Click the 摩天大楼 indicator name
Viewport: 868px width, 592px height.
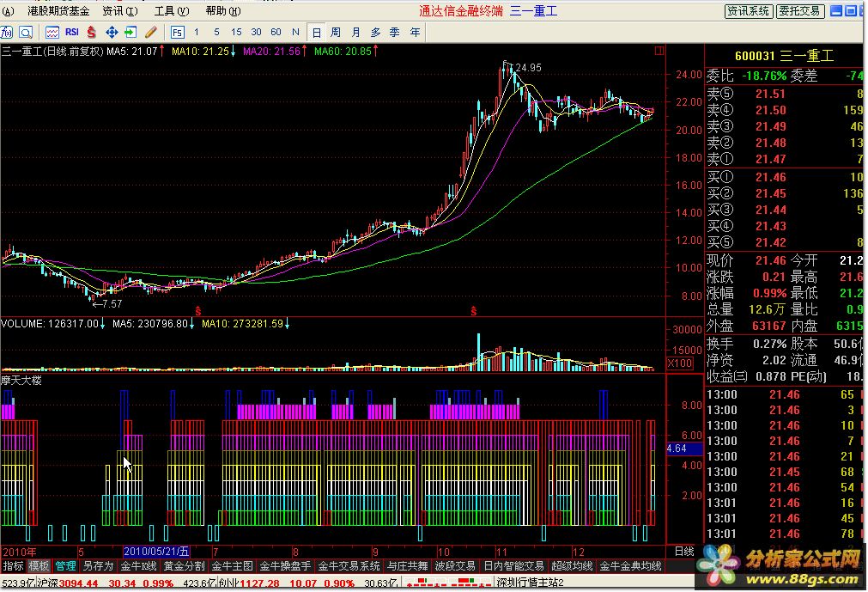pos(21,381)
